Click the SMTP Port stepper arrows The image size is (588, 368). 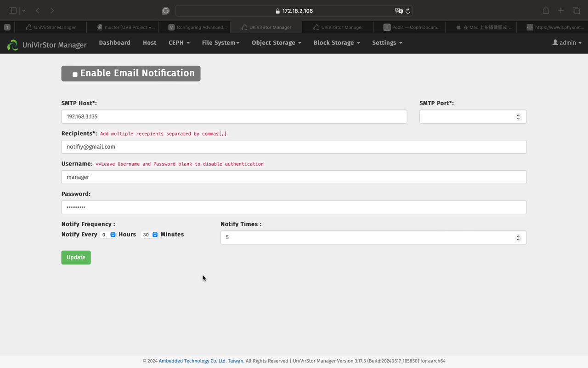[x=518, y=117]
